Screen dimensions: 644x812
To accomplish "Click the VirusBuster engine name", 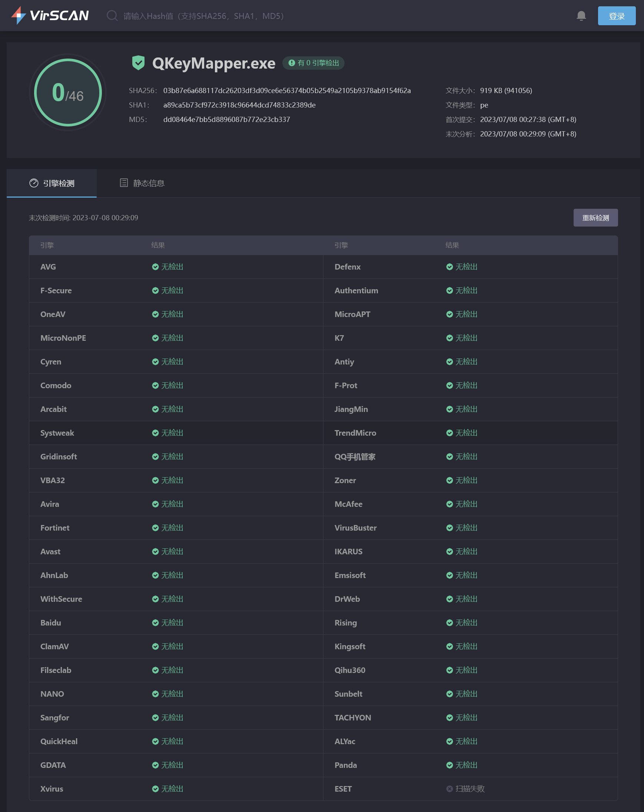I will [355, 528].
